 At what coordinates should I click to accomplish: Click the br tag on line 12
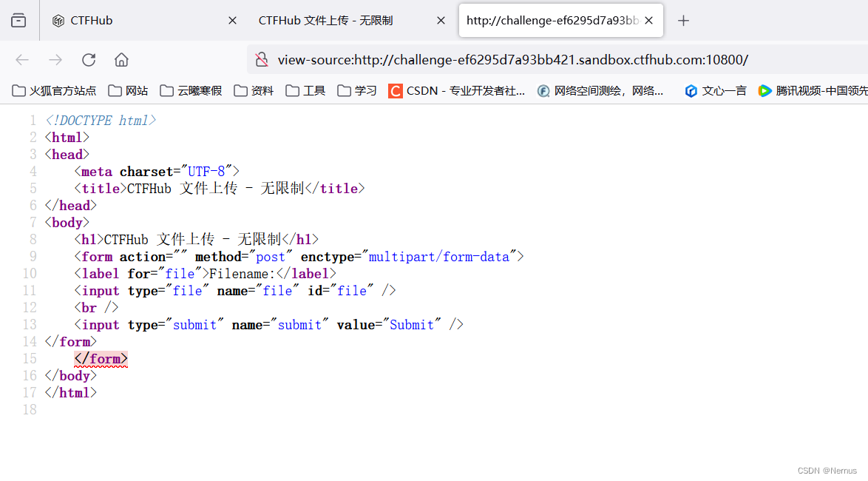[x=96, y=308]
